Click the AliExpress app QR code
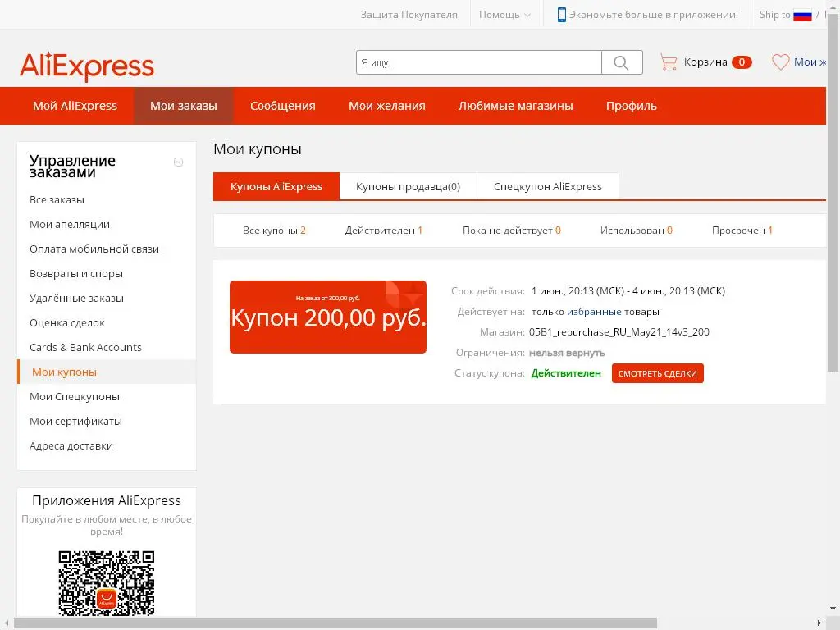 coord(107,583)
